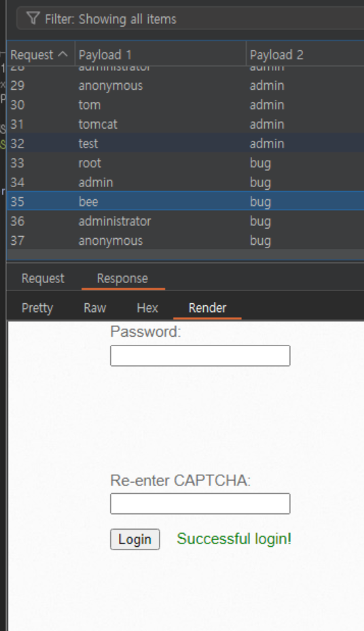Select request row 37 anonymous

pyautogui.click(x=185, y=240)
